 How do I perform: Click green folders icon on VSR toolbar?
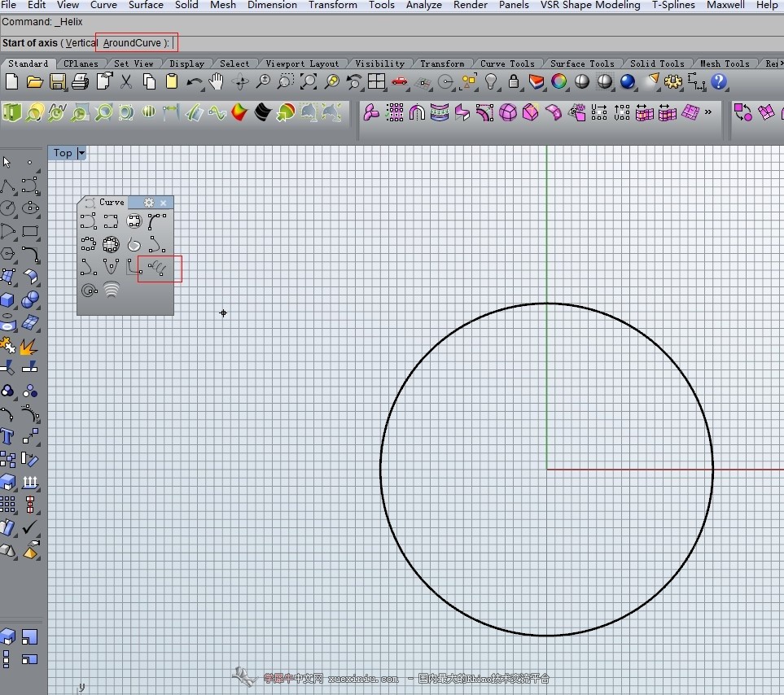coord(12,112)
